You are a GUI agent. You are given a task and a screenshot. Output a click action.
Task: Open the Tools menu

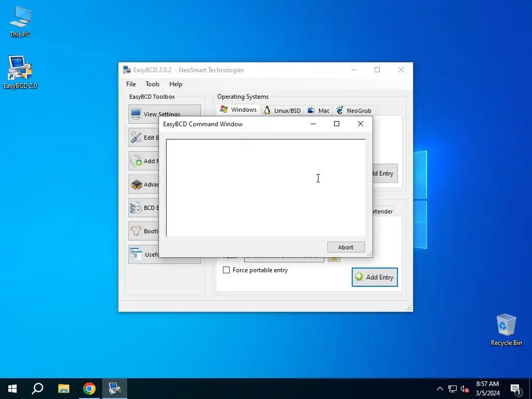point(152,84)
